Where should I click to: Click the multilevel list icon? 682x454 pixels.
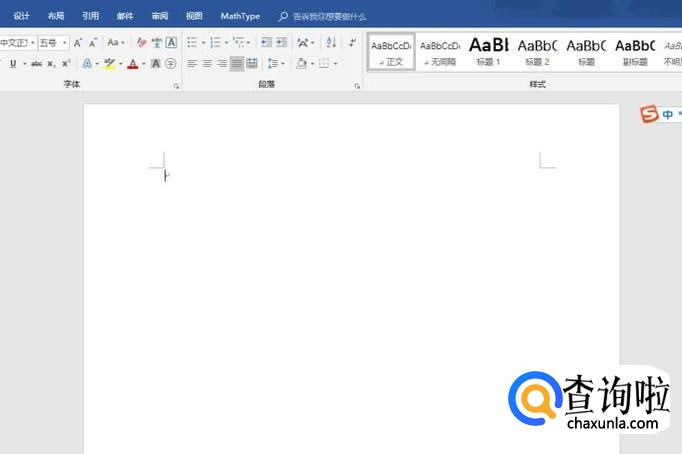point(238,42)
